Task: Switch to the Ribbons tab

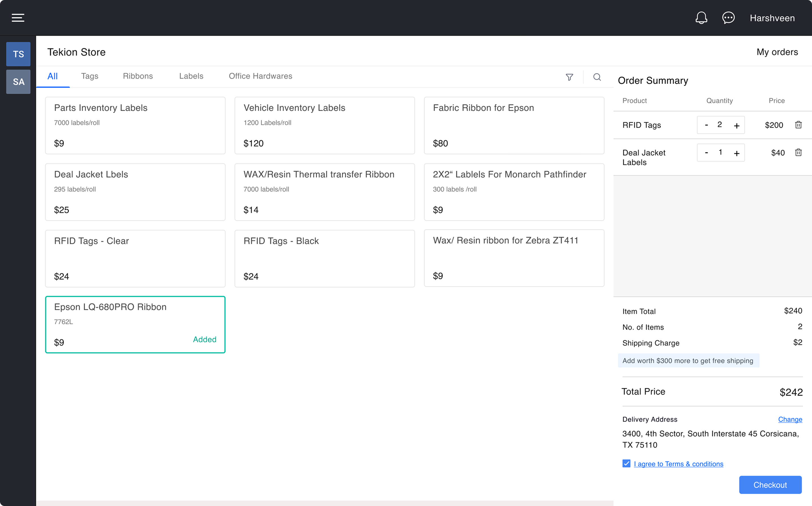Action: pyautogui.click(x=138, y=76)
